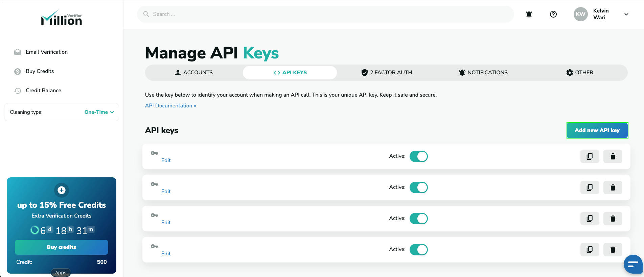Open the API Documentation link
644x277 pixels.
[170, 106]
